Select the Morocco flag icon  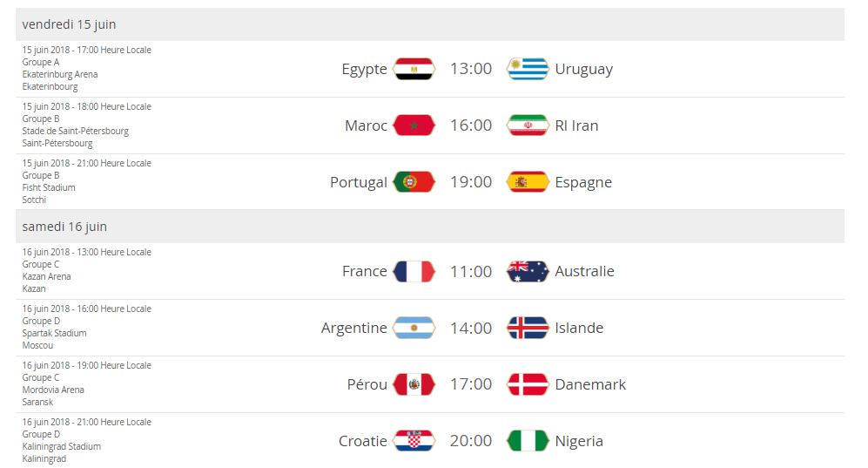[414, 125]
